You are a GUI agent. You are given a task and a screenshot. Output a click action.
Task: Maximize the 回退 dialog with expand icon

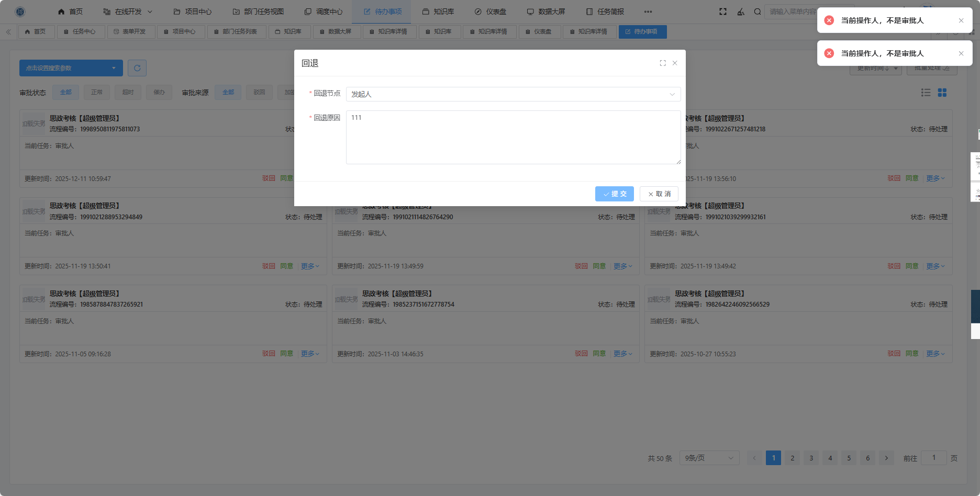click(663, 63)
